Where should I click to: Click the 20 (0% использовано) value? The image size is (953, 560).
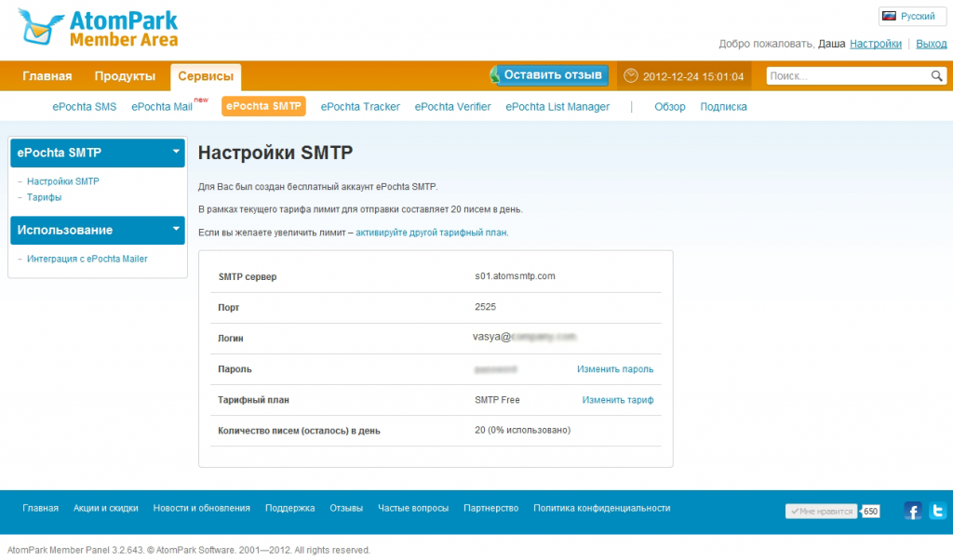[x=523, y=430]
